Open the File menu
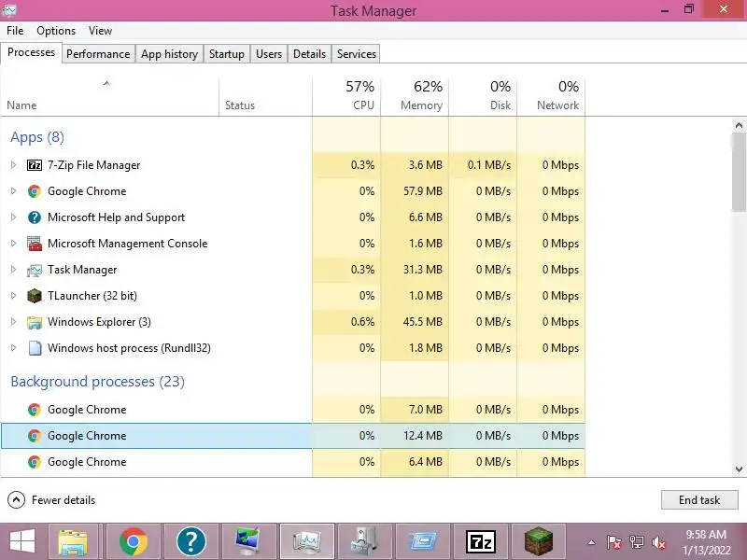747x560 pixels. click(x=15, y=31)
